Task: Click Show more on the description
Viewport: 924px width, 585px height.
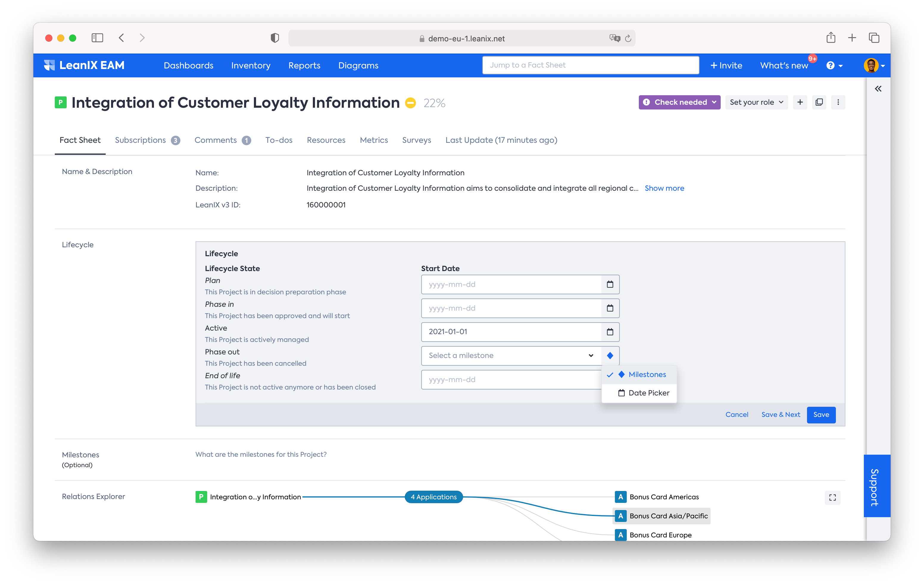Action: [x=664, y=188]
